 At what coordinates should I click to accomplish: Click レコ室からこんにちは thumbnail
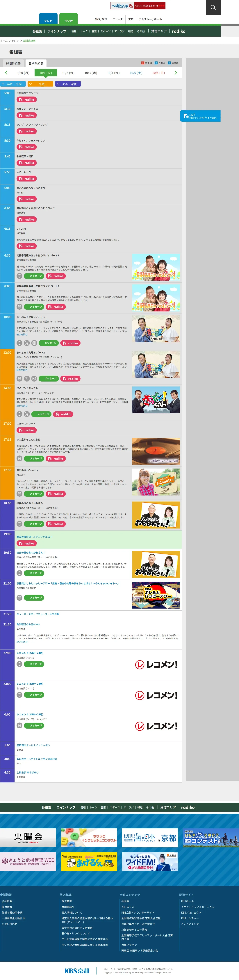[156, 452]
